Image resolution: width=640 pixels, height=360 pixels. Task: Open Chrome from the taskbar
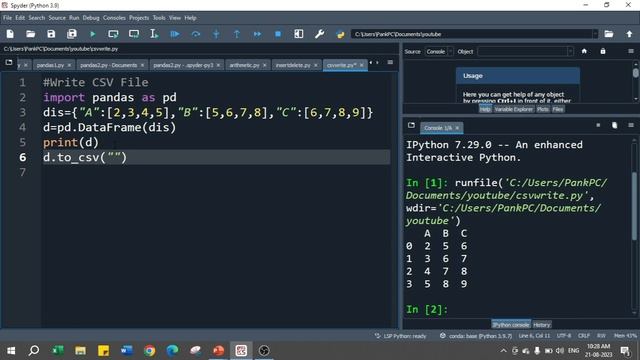click(149, 350)
